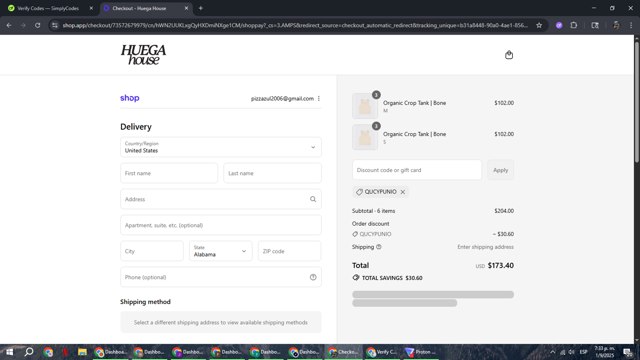
Task: Click the Organic Crop Tank size M thumbnail
Action: [x=364, y=106]
